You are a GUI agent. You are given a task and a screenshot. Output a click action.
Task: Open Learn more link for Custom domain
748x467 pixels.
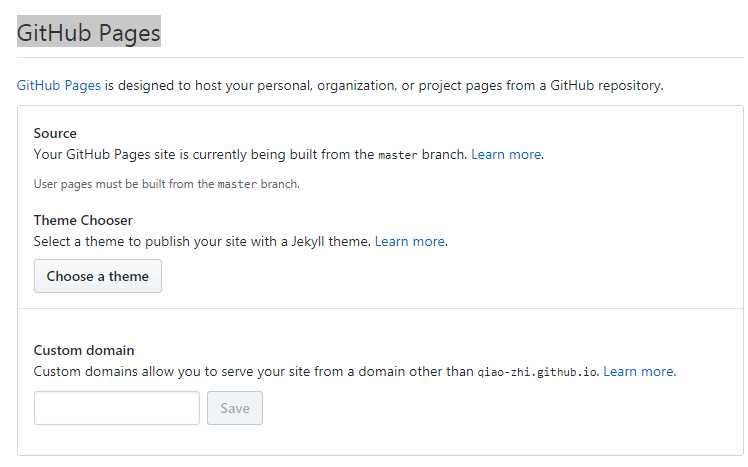pyautogui.click(x=638, y=371)
